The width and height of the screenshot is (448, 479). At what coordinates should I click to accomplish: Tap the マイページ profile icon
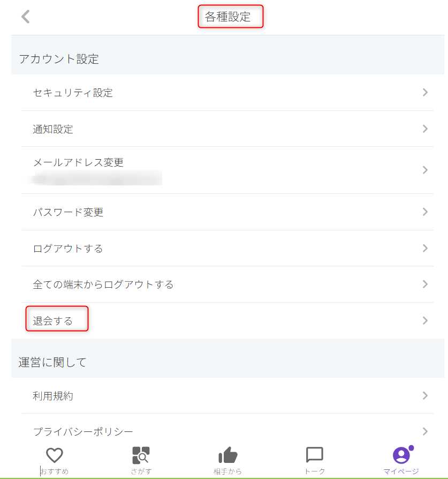pyautogui.click(x=401, y=455)
